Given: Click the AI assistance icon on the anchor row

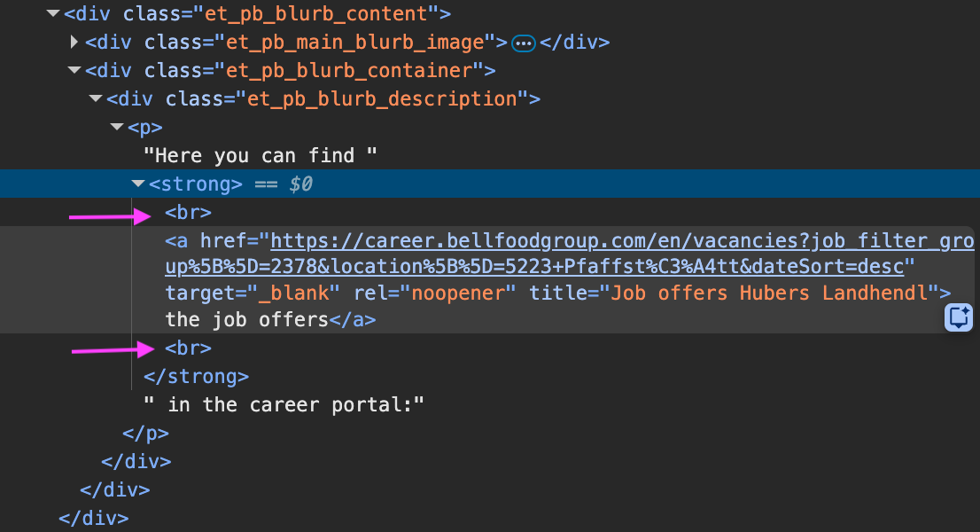Looking at the screenshot, I should point(959,317).
